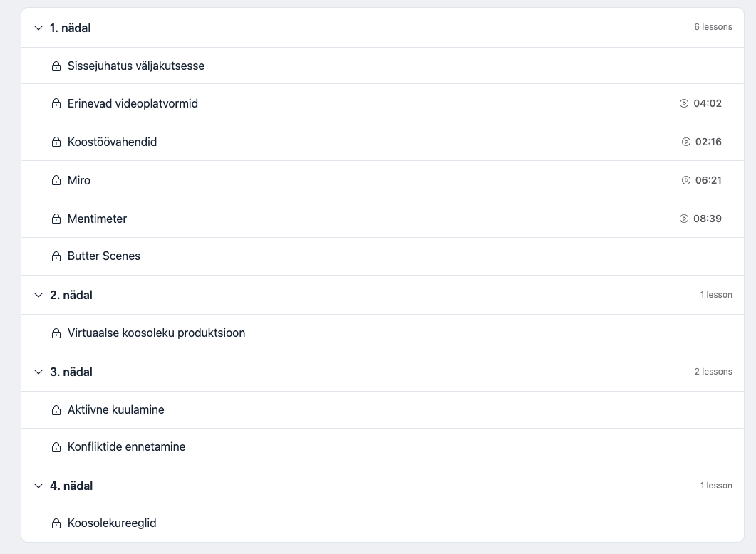The height and width of the screenshot is (554, 756).
Task: Click the lock icon beside Aktiivne kuulamine
Action: click(x=56, y=410)
